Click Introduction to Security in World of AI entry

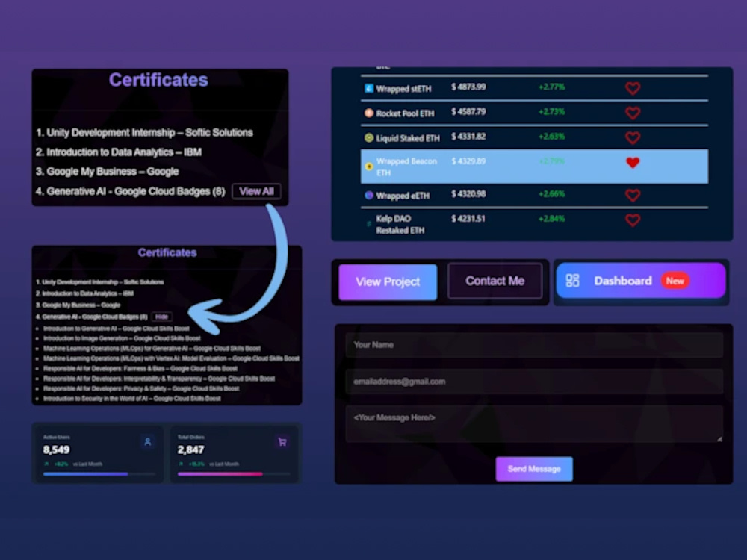tap(132, 399)
